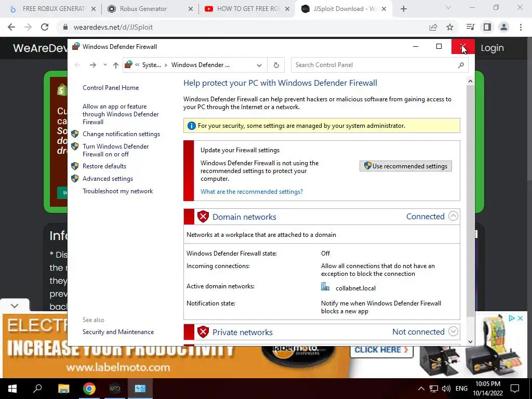Go up one level in Control Panel

coord(116,65)
